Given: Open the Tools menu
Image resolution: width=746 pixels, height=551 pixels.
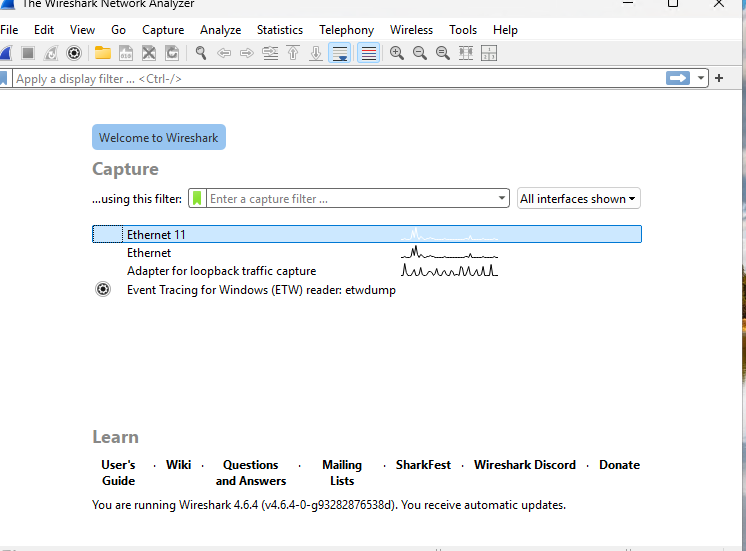Looking at the screenshot, I should (x=463, y=30).
